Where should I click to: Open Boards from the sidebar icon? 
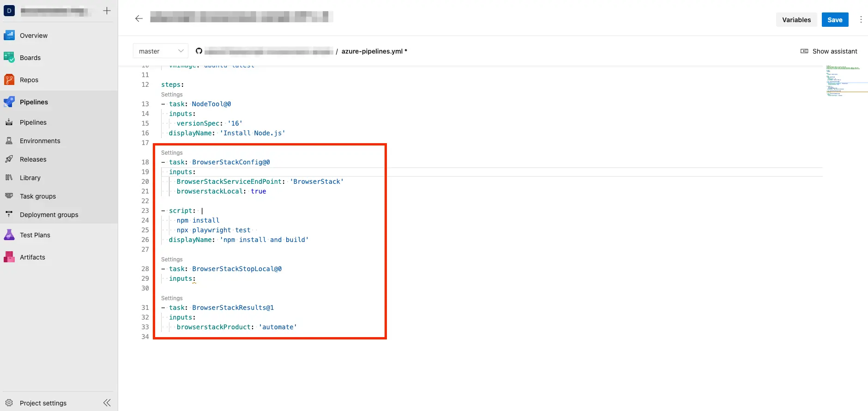tap(9, 58)
